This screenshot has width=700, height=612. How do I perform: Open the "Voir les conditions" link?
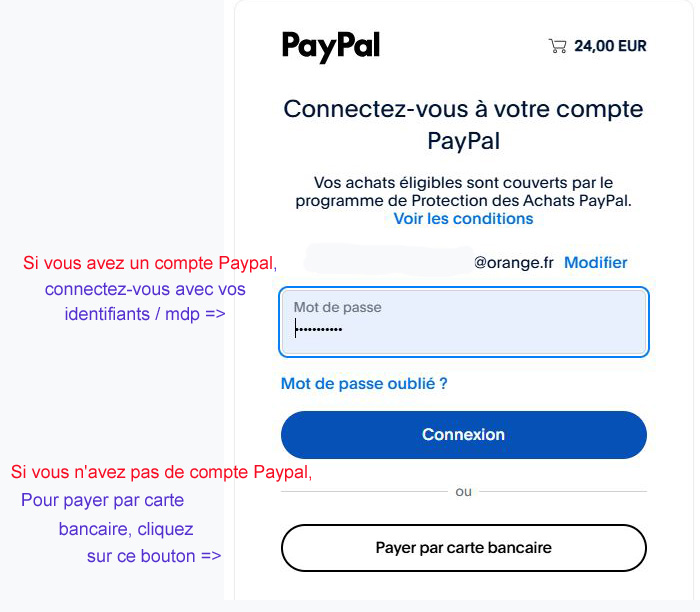click(x=463, y=218)
